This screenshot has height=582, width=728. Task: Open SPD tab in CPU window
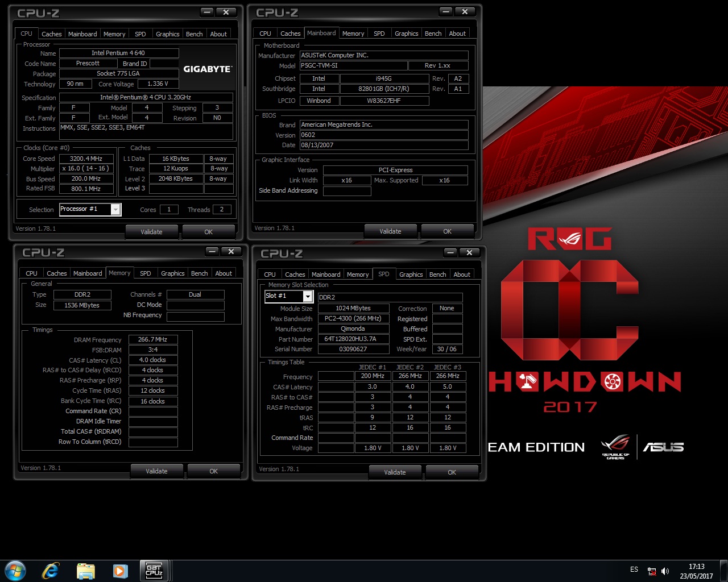coord(140,34)
